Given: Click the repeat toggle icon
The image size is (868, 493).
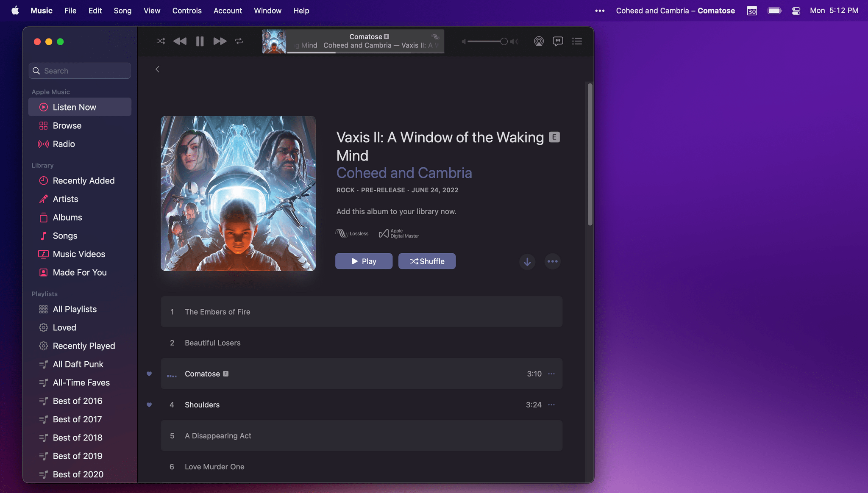Looking at the screenshot, I should pos(239,41).
